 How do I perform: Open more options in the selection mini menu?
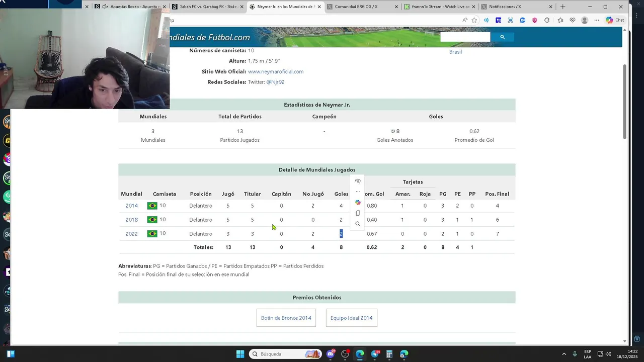pos(358,192)
